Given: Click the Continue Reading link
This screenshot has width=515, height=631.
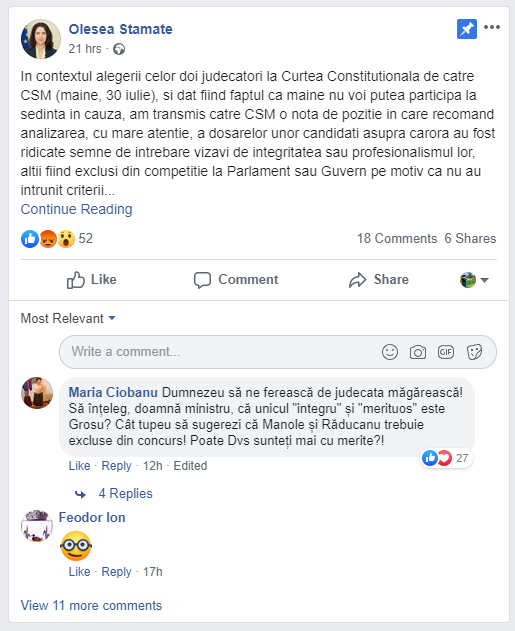Looking at the screenshot, I should pos(76,209).
